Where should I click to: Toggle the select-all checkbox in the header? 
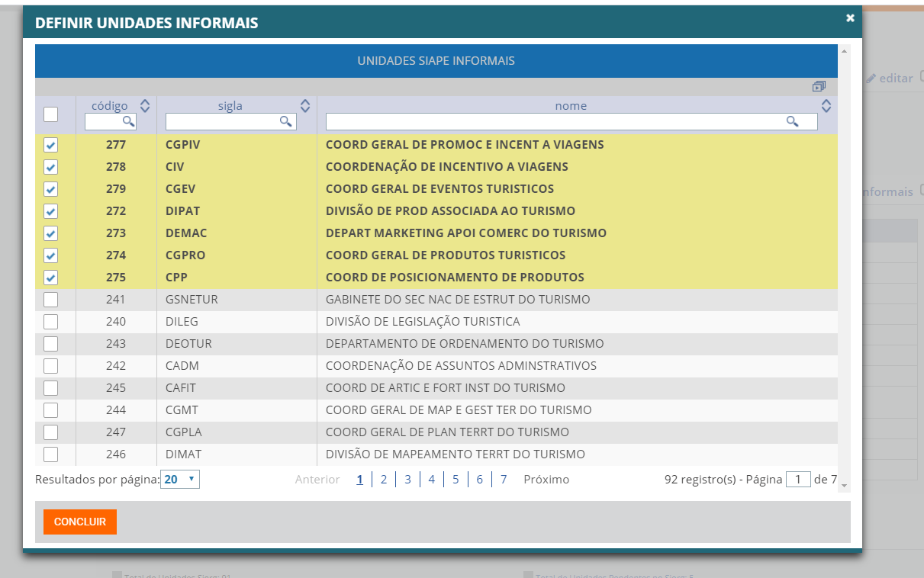[x=50, y=113]
